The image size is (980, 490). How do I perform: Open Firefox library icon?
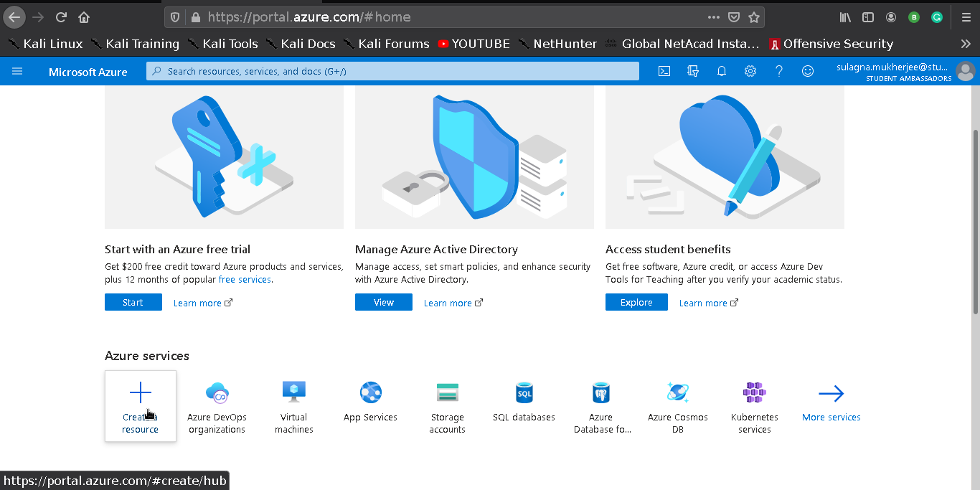click(x=845, y=17)
